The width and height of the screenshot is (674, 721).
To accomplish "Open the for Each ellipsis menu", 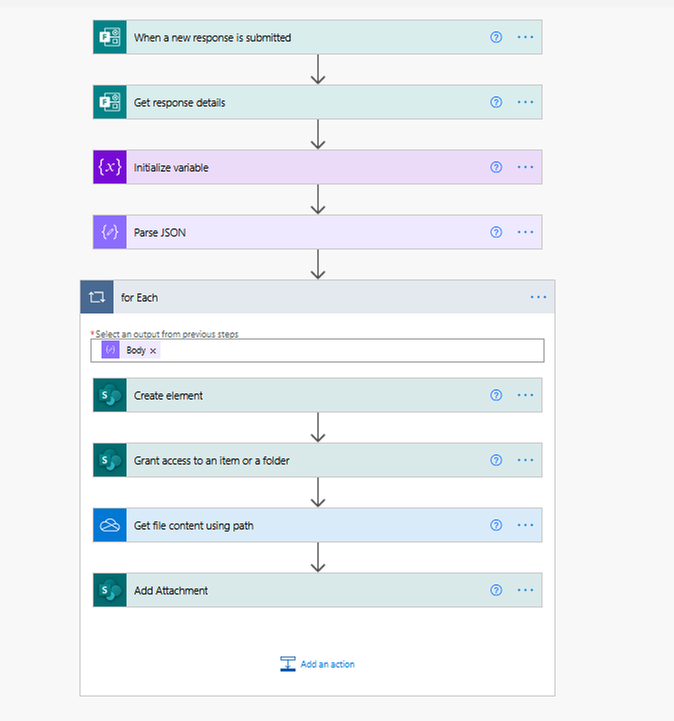I will coord(538,297).
